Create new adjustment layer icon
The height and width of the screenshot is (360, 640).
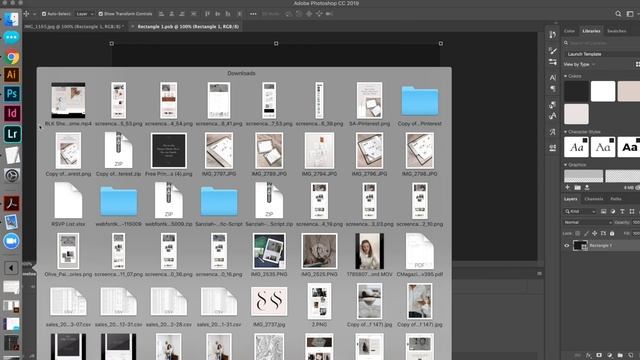(x=609, y=356)
